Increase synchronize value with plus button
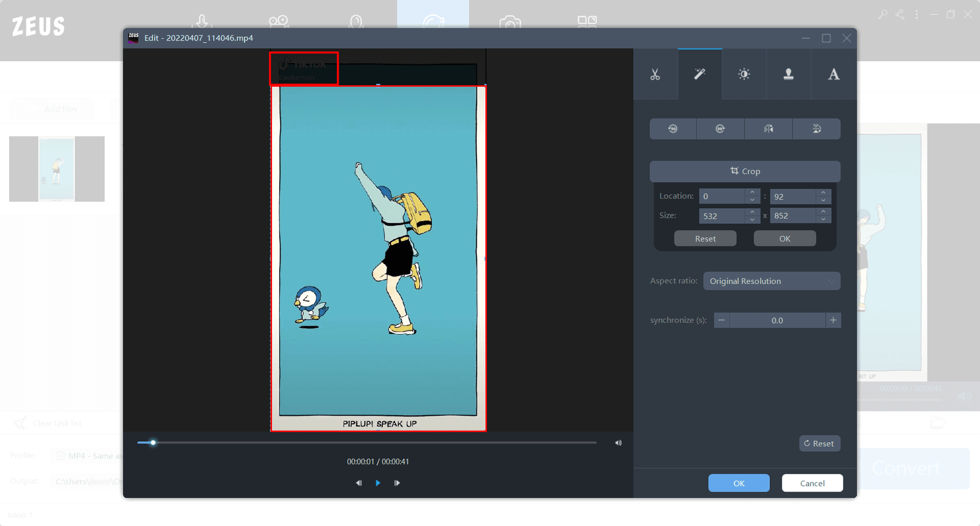Image resolution: width=980 pixels, height=526 pixels. click(x=833, y=320)
